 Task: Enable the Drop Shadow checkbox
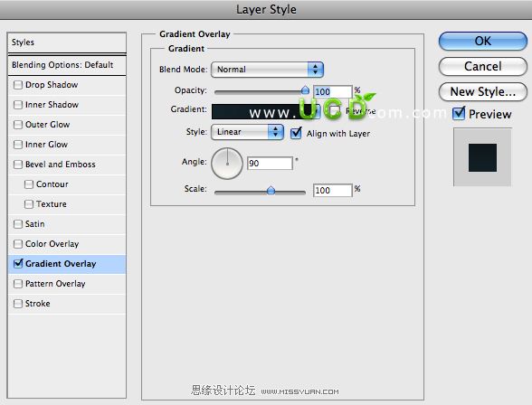coord(18,85)
